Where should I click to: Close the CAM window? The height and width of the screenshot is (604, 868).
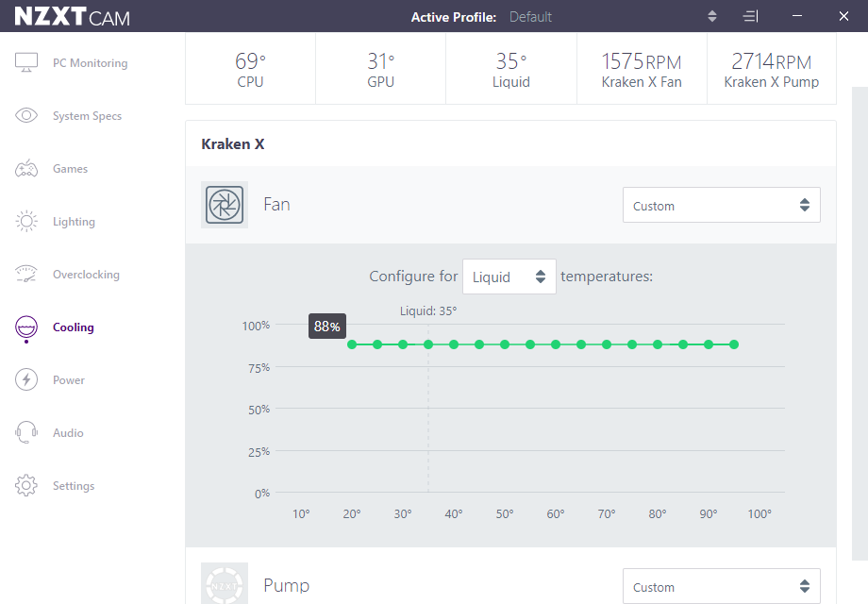[x=843, y=16]
